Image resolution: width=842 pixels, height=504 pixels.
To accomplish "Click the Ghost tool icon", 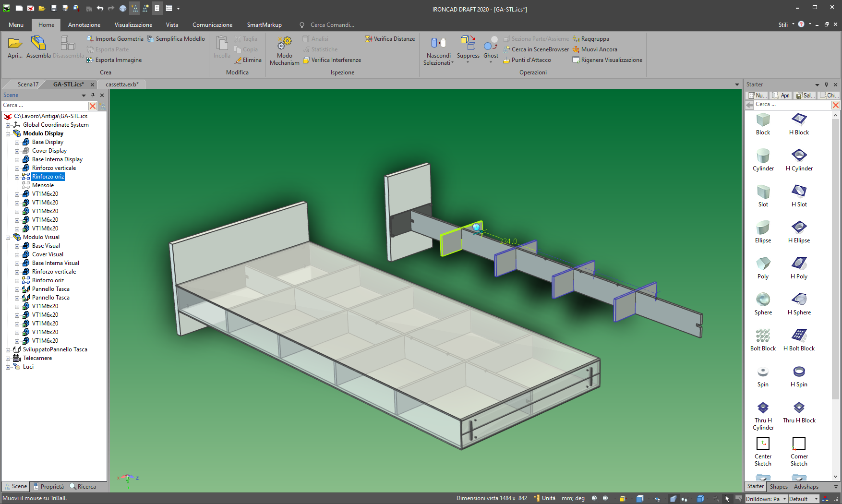I will pyautogui.click(x=491, y=44).
